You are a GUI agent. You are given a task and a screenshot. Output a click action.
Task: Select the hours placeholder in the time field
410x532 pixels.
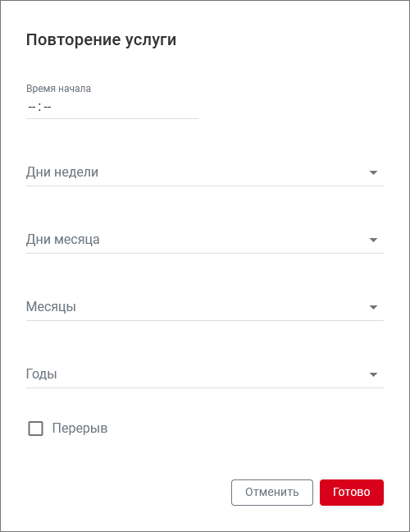32,108
